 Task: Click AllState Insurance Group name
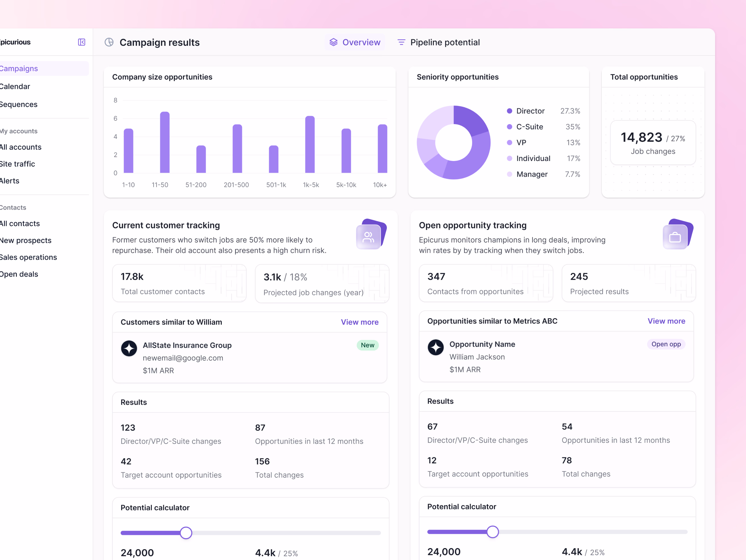click(187, 345)
